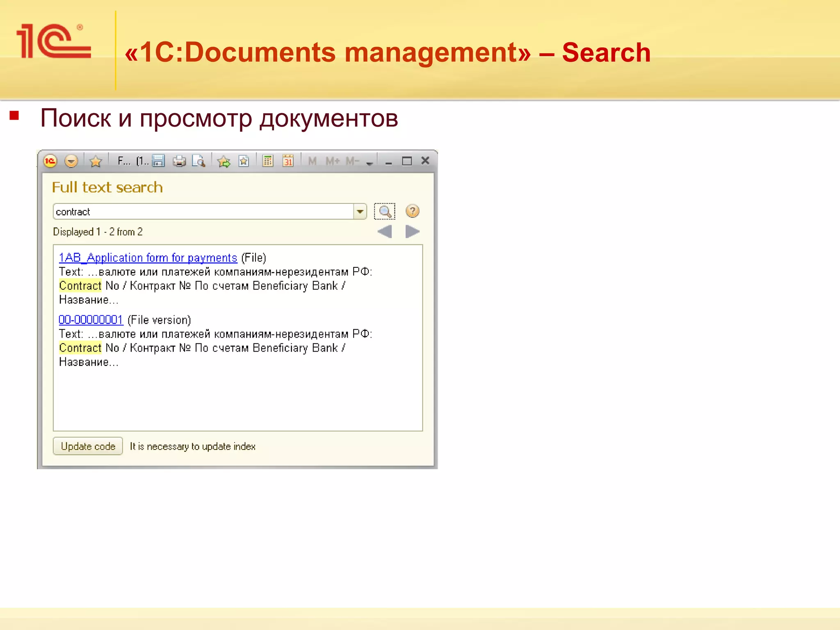
Task: Click the Add to favorites page-star icon
Action: point(244,161)
